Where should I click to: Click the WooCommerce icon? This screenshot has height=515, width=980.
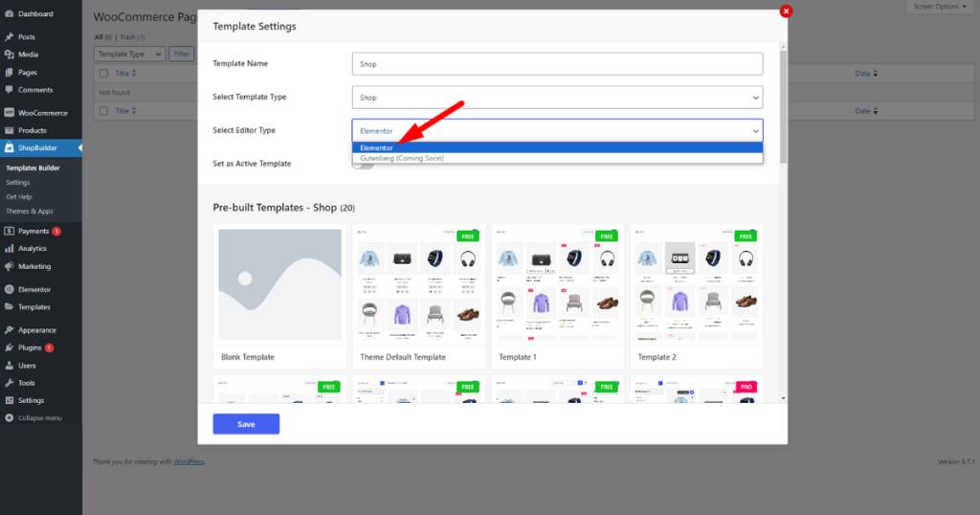tap(10, 113)
